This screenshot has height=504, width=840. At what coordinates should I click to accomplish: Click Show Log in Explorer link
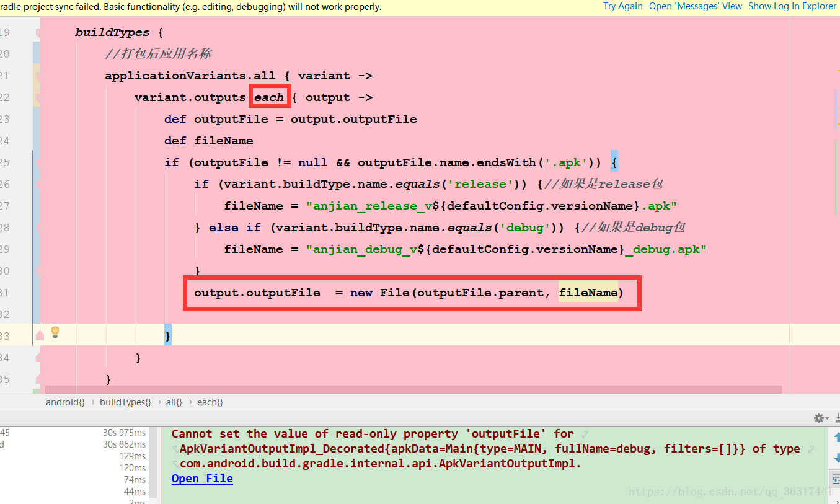792,6
